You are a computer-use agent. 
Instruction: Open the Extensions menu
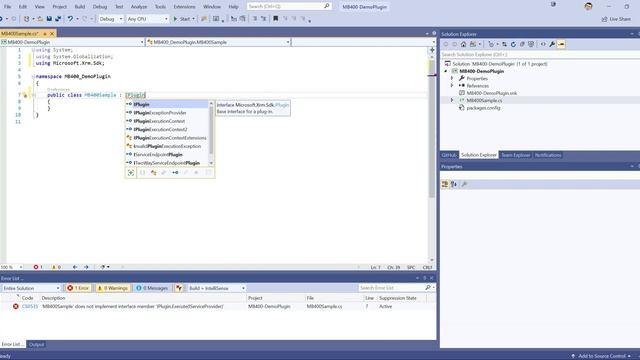[x=184, y=7]
